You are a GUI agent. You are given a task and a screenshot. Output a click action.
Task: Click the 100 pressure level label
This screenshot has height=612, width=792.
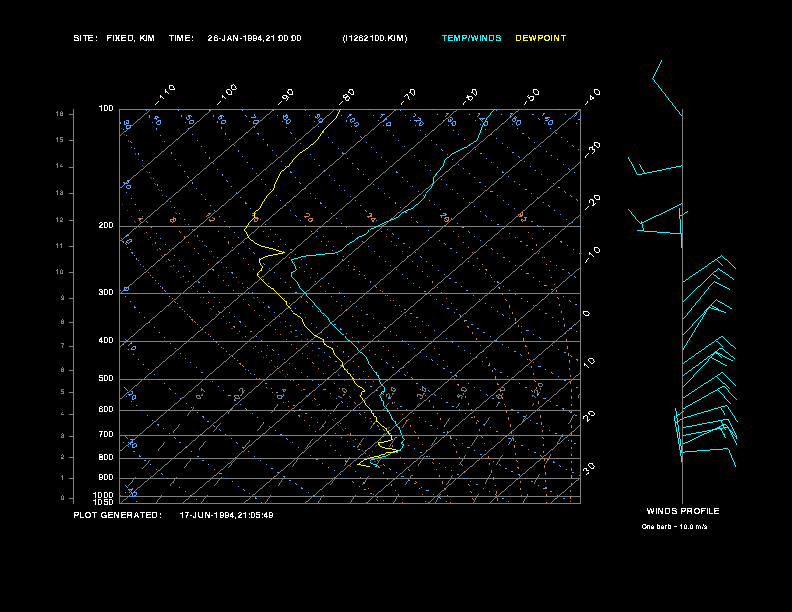[106, 109]
